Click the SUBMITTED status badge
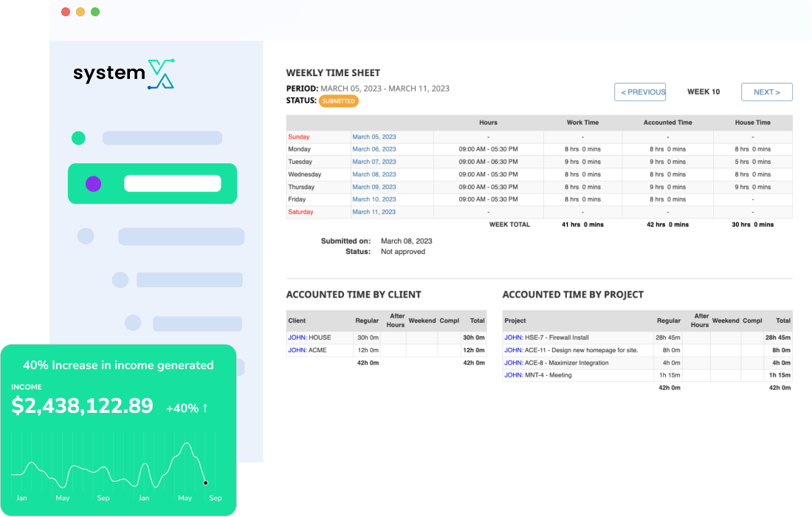Image resolution: width=812 pixels, height=517 pixels. pyautogui.click(x=338, y=101)
